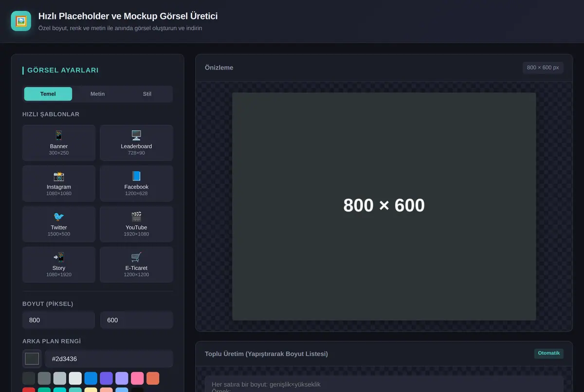Apply the Facebook 1200×628 template
The height and width of the screenshot is (392, 584).
[x=136, y=183]
